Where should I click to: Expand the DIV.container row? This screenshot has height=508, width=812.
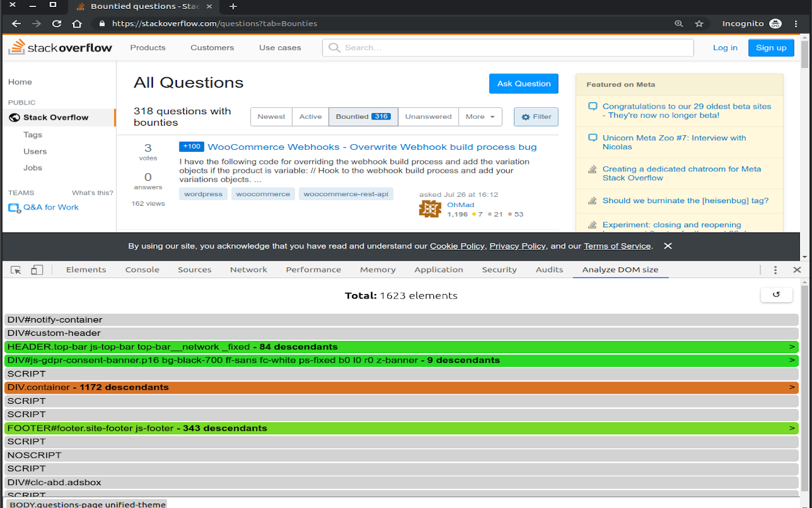pos(402,387)
